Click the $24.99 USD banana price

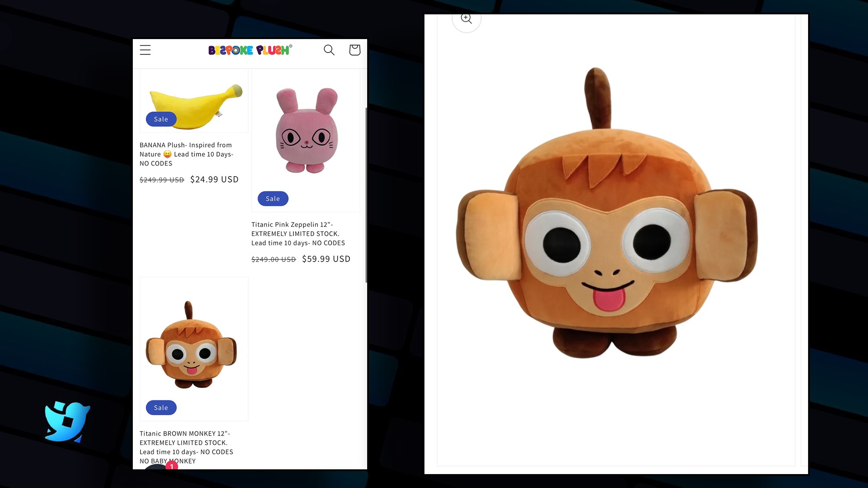pyautogui.click(x=214, y=180)
